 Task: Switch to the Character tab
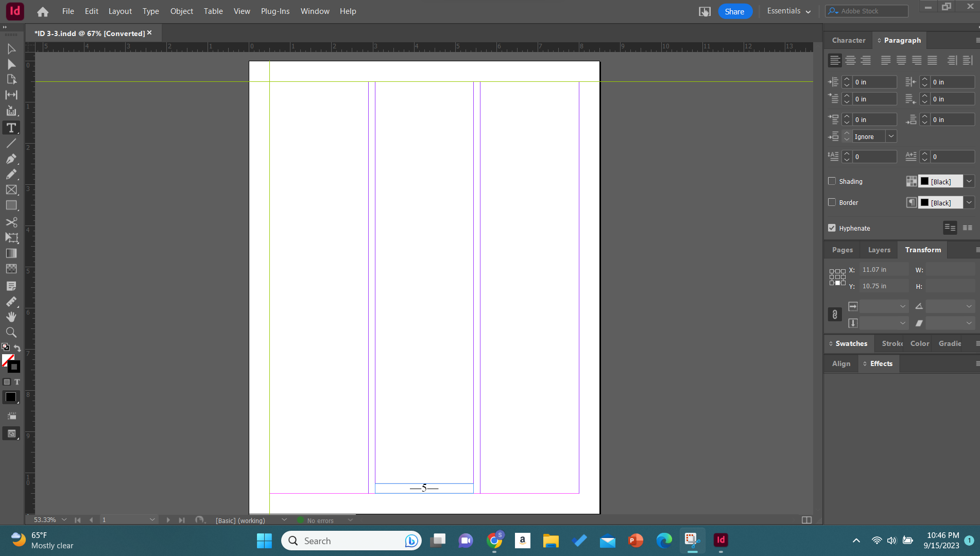[849, 40]
